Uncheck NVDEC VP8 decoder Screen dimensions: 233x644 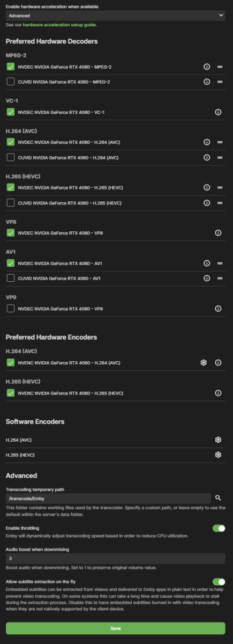11,233
